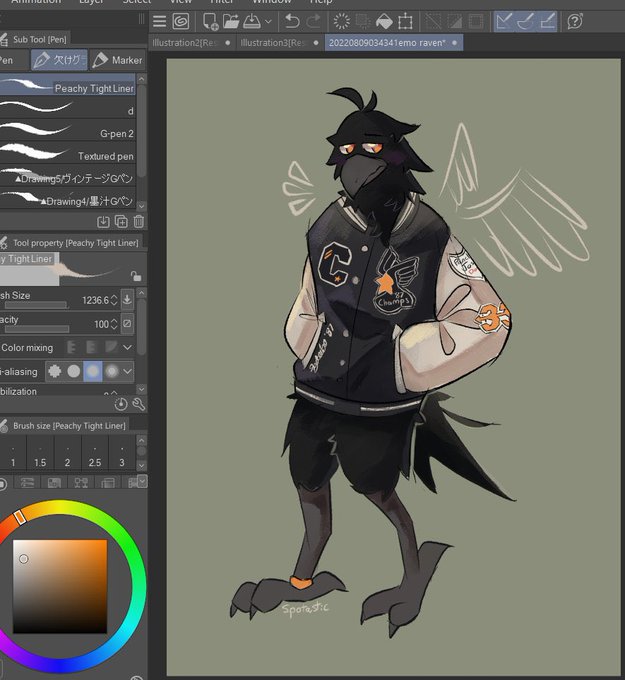
Task: Click sub tool list scroll down arrow
Action: pyautogui.click(x=141, y=206)
